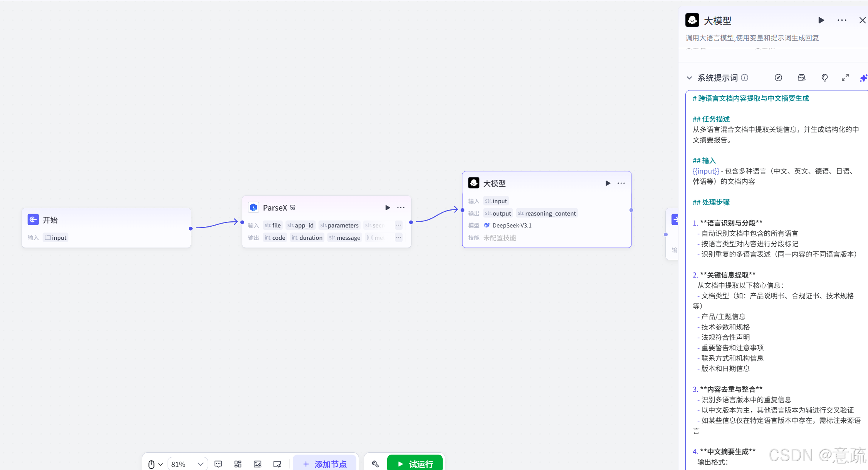The width and height of the screenshot is (868, 470).
Task: Click the 开始 node icon
Action: point(33,220)
